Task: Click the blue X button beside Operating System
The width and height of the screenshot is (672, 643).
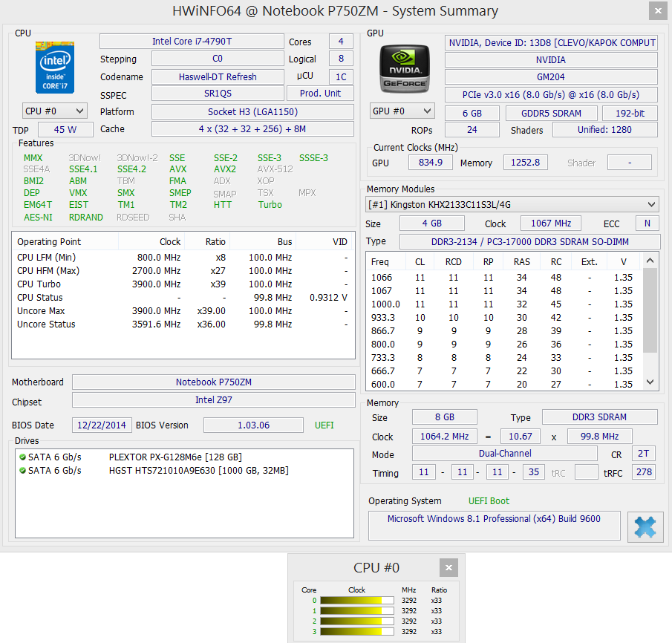Action: (645, 527)
